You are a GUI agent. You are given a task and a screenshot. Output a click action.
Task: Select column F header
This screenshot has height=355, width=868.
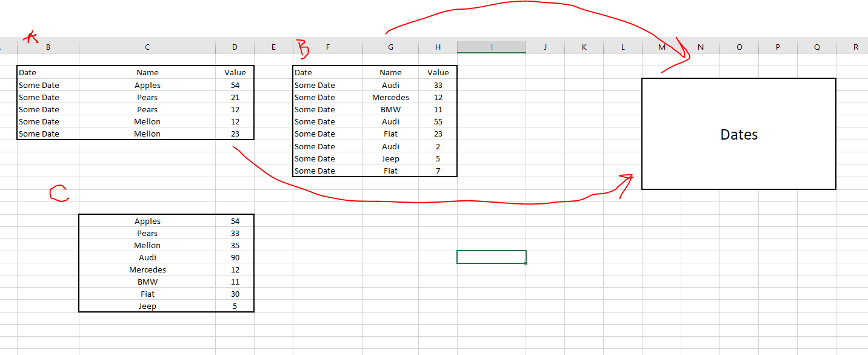328,47
